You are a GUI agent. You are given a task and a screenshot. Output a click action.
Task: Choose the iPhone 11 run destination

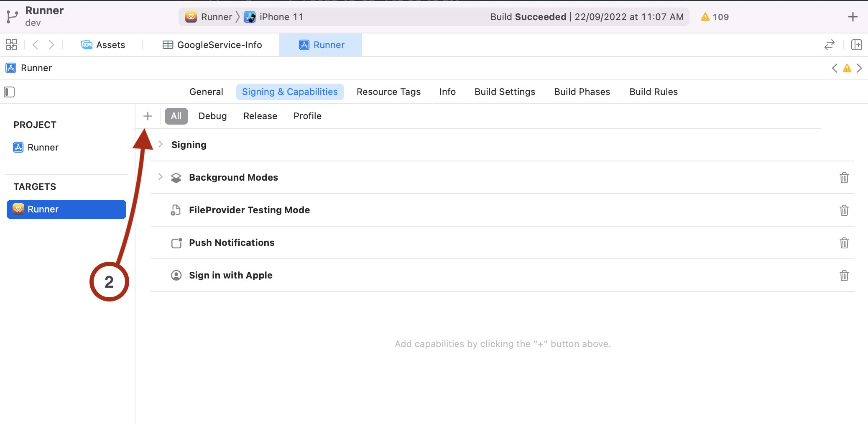[x=274, y=17]
